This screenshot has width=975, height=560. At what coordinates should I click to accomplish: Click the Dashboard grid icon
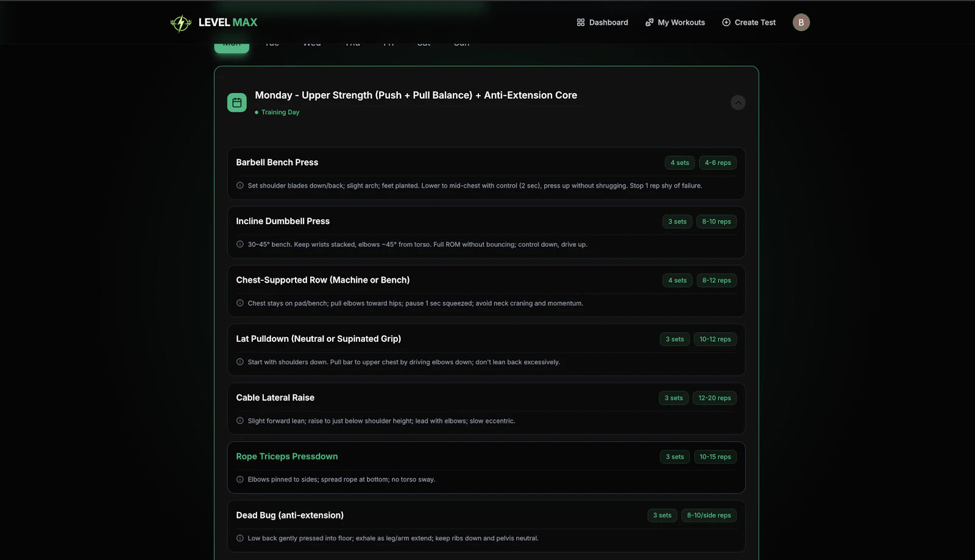pyautogui.click(x=581, y=23)
